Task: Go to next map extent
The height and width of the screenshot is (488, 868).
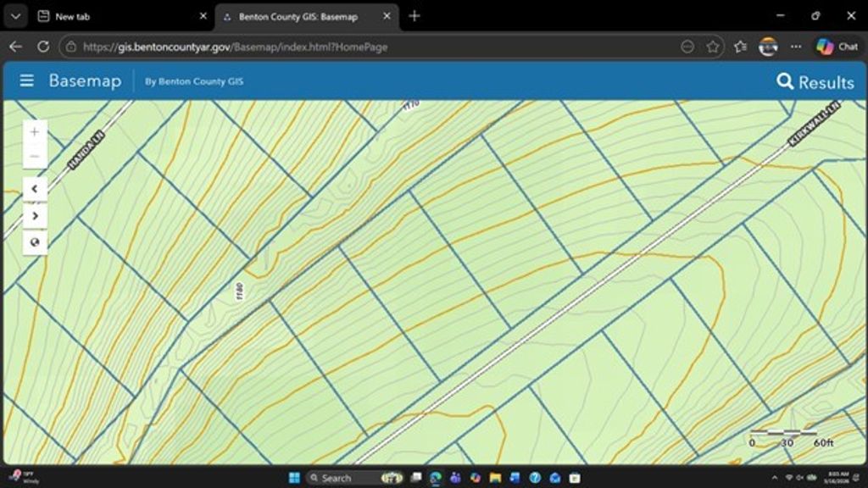Action: point(35,216)
